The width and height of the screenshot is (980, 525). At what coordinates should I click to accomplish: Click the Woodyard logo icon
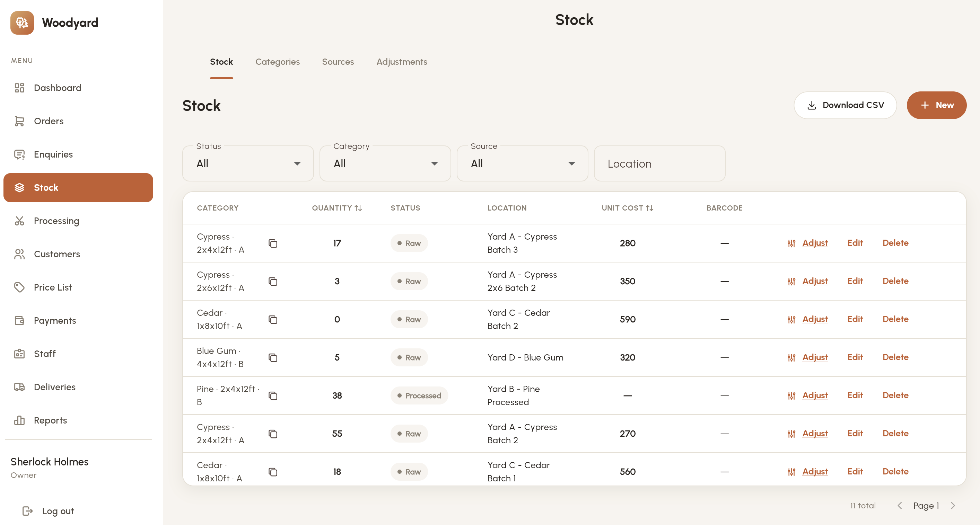click(22, 23)
